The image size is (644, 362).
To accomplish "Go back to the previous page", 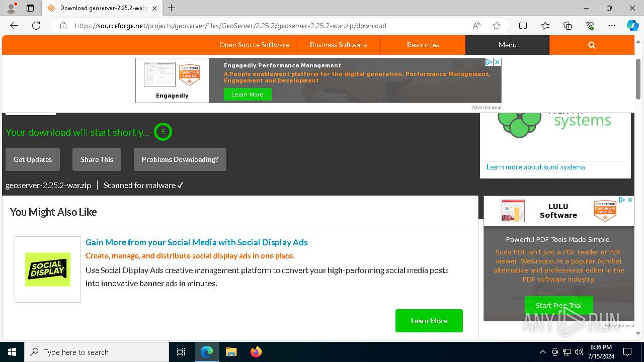I will pos(14,26).
